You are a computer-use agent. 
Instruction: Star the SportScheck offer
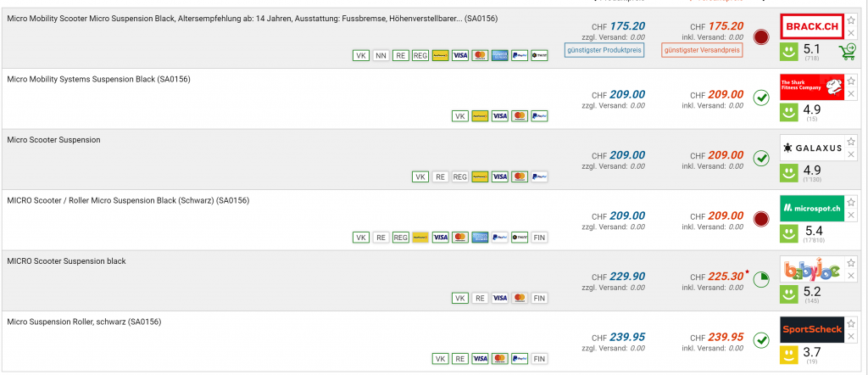851,323
